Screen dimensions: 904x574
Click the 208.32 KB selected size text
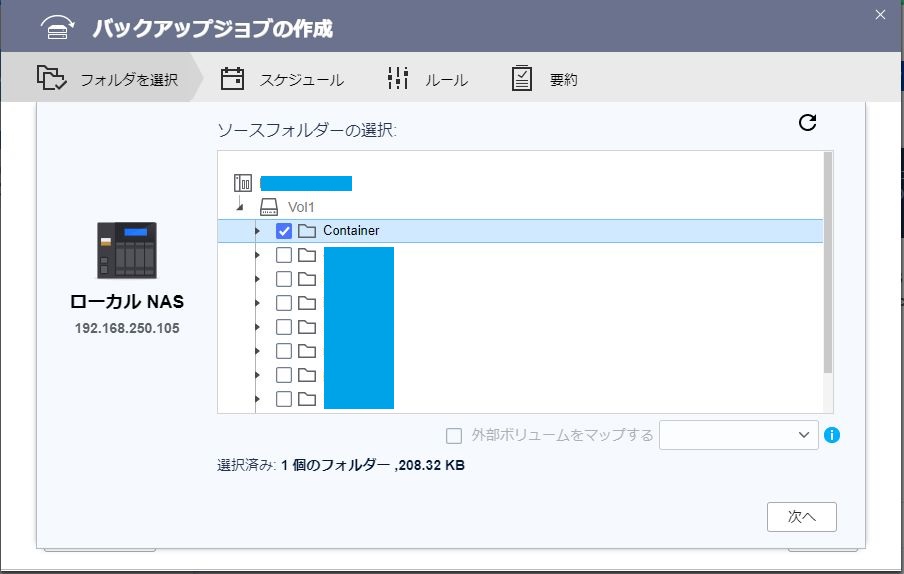(431, 465)
